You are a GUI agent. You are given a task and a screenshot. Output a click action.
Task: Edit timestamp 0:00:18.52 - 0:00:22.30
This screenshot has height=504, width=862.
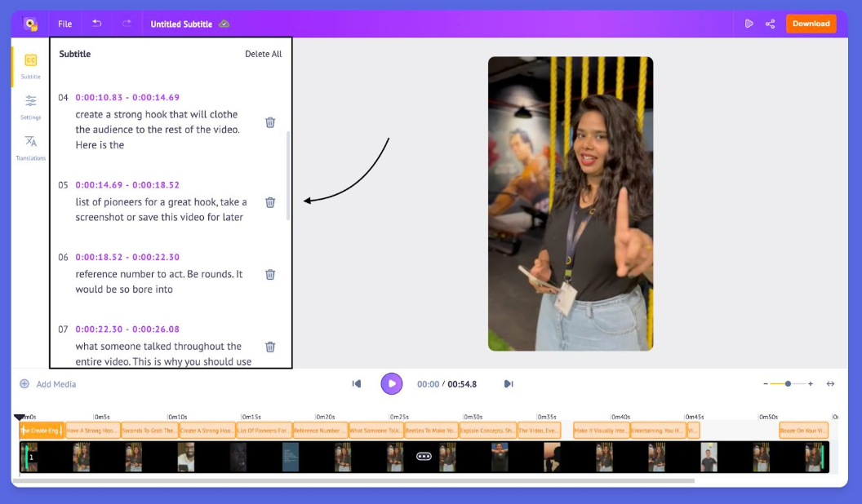pyautogui.click(x=127, y=257)
